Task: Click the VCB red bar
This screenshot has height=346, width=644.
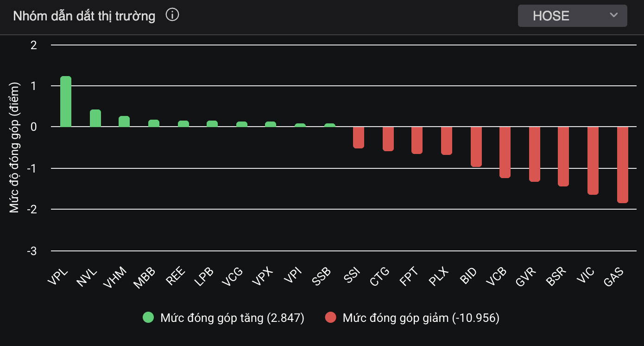Action: pos(505,152)
